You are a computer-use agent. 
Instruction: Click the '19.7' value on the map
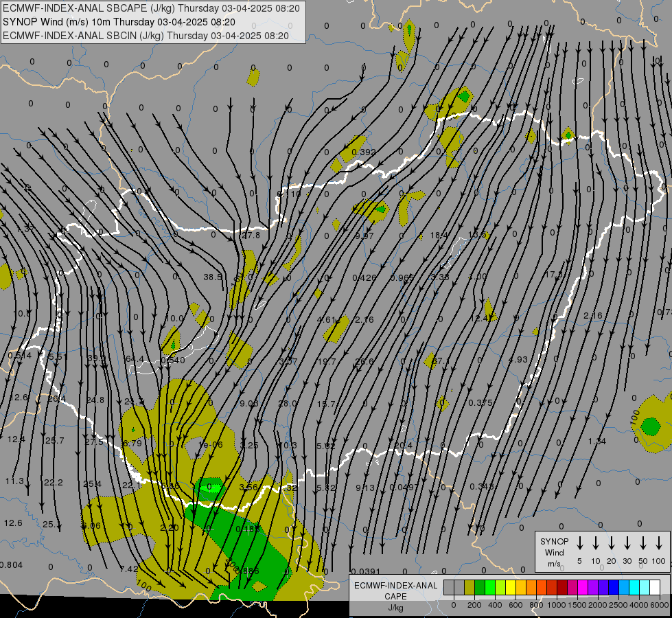[327, 362]
